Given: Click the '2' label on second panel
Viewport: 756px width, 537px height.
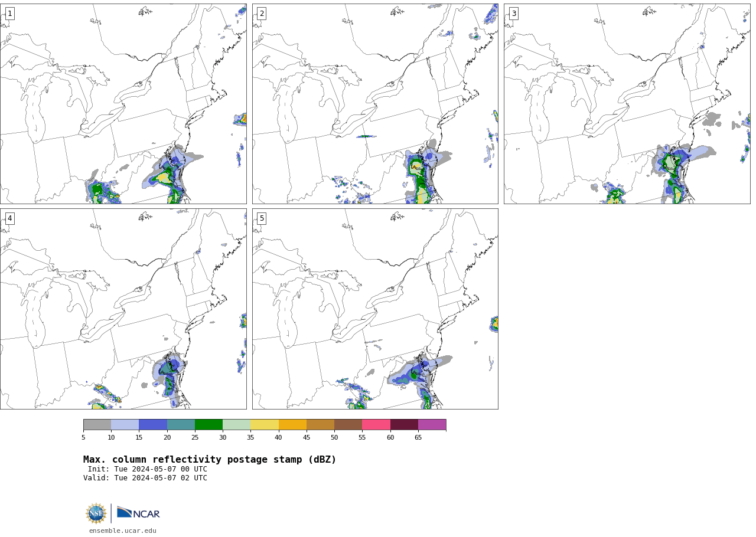Looking at the screenshot, I should [262, 14].
